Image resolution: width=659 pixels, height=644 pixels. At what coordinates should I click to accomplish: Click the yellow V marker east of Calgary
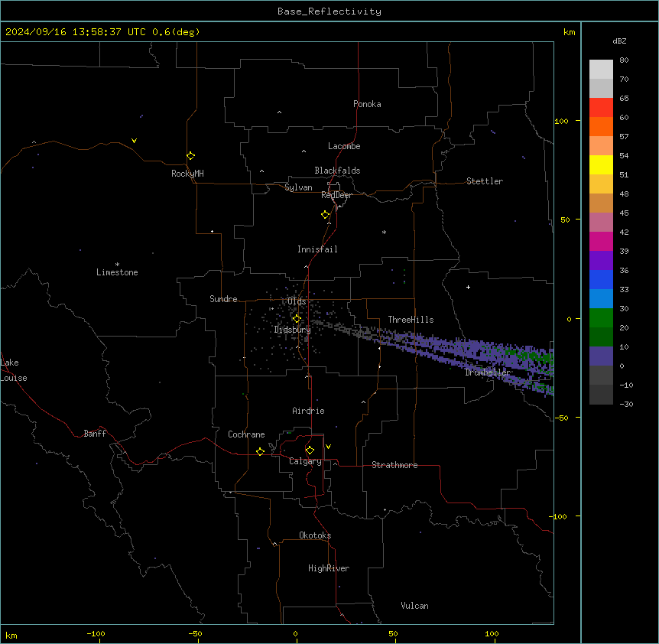point(328,447)
